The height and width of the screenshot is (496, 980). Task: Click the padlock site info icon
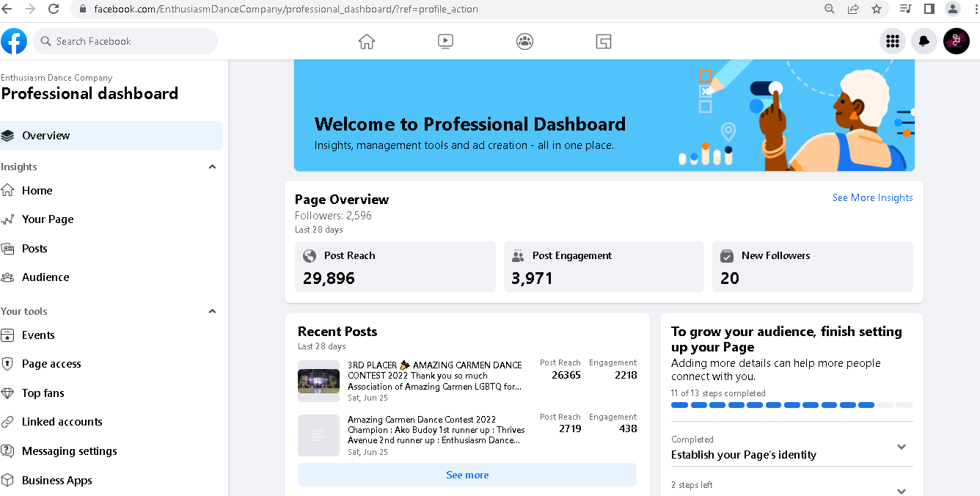pyautogui.click(x=82, y=10)
